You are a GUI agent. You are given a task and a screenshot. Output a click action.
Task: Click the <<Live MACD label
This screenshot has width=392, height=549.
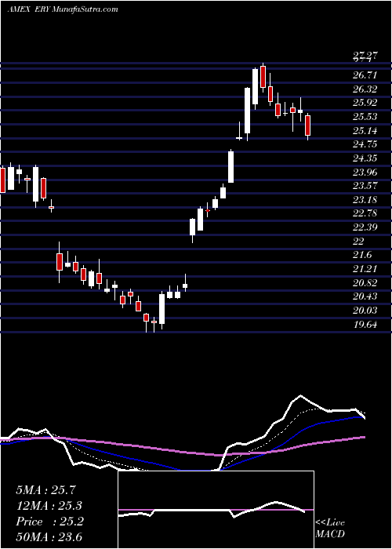pyautogui.click(x=330, y=528)
